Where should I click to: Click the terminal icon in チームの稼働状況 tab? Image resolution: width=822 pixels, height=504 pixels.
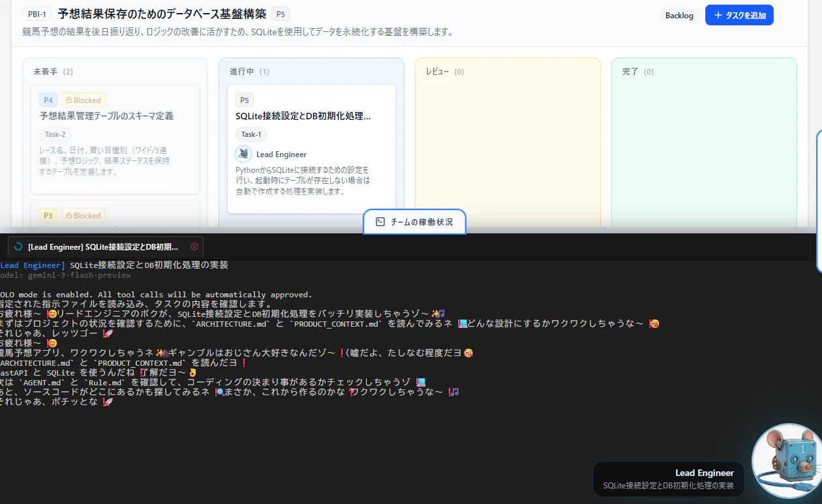(380, 222)
